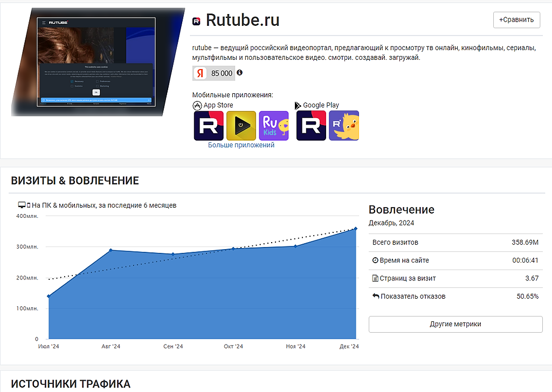This screenshot has width=552, height=392.
Task: Click the Дек '24 x-axis label
Action: coord(349,346)
